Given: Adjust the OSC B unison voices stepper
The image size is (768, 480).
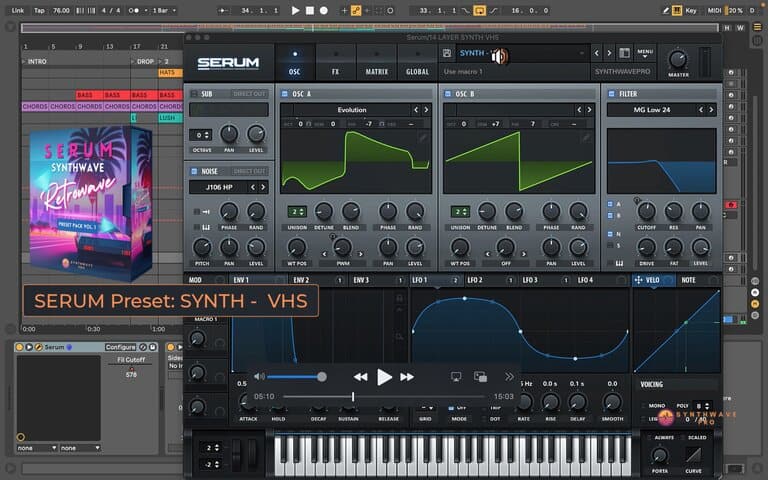Looking at the screenshot, I should tap(460, 212).
